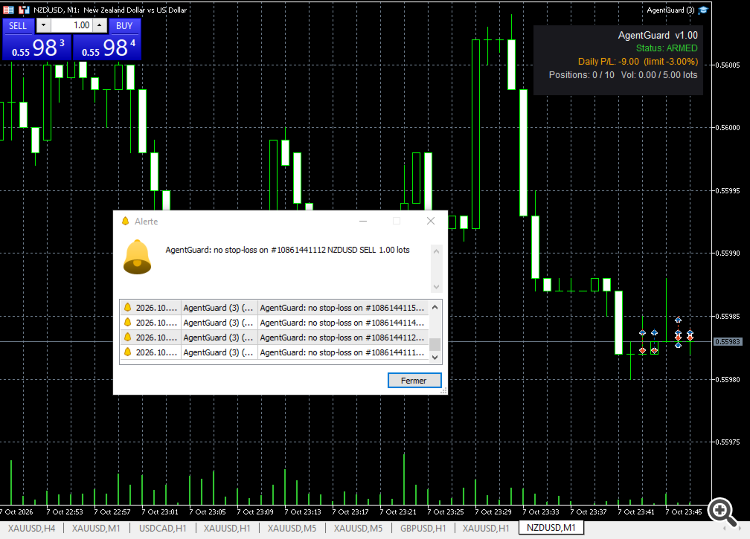Click the buy price 0.55984 tile
This screenshot has width=750, height=539.
[x=107, y=47]
